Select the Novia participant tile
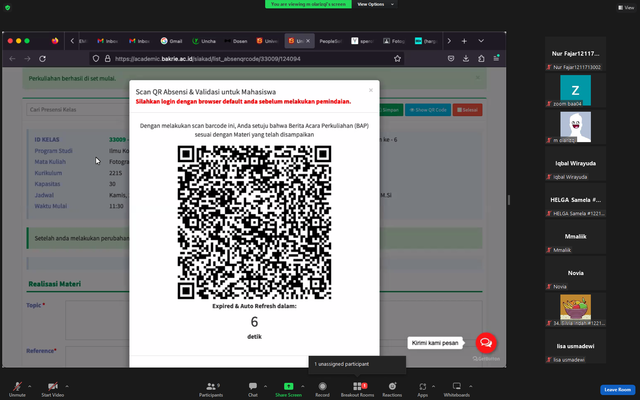The width and height of the screenshot is (640, 400). [x=575, y=273]
